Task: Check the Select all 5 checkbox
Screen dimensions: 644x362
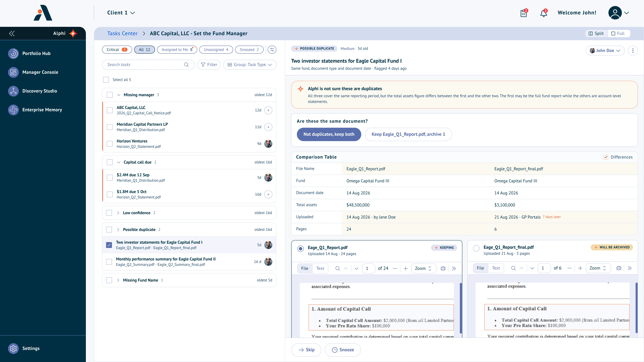Action: [x=106, y=80]
